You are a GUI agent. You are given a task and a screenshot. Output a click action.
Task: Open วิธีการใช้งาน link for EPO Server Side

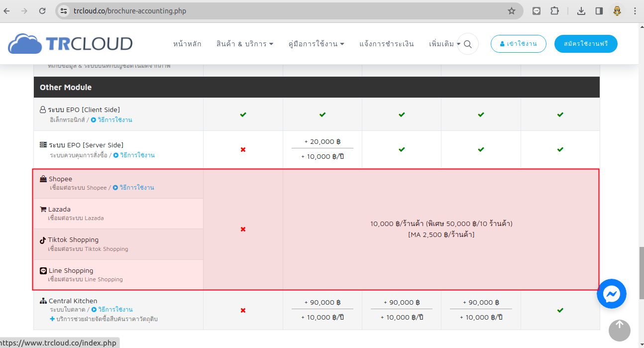point(134,155)
